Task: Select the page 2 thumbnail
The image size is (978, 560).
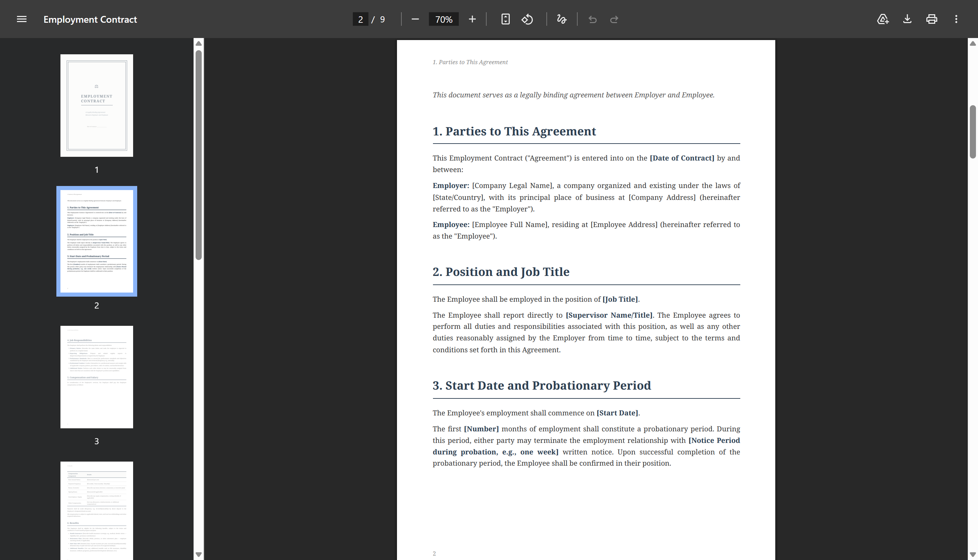Action: (x=96, y=241)
